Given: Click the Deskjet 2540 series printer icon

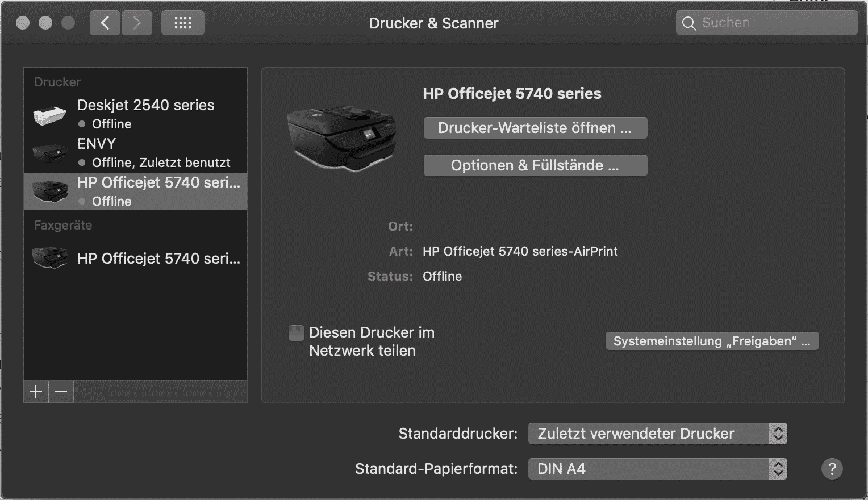Looking at the screenshot, I should tap(50, 115).
